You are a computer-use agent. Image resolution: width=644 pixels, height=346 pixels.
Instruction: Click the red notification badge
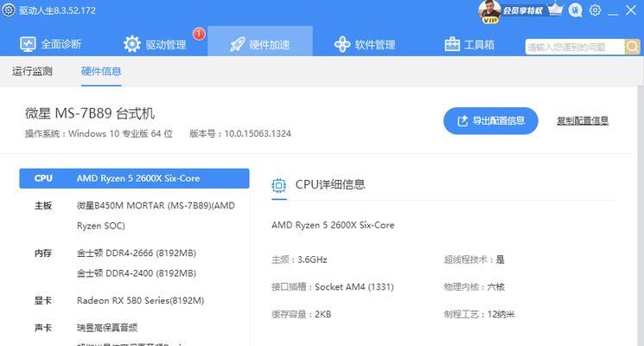(x=199, y=34)
